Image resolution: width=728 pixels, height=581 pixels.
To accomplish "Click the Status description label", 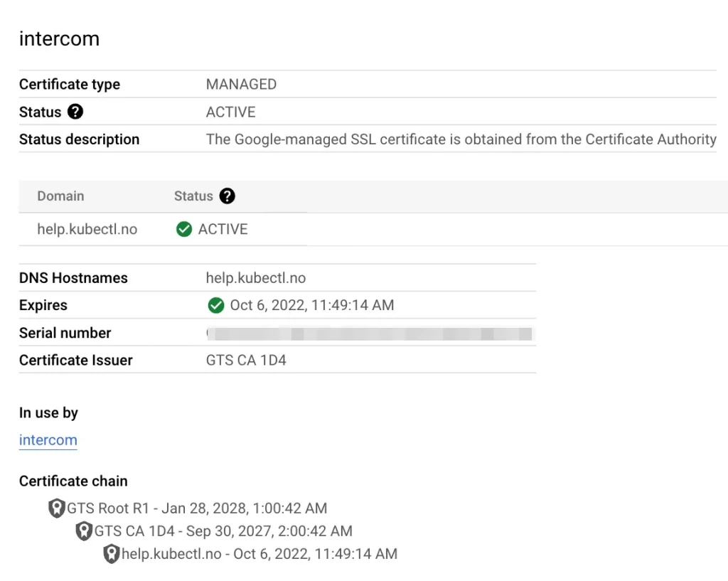I will point(80,139).
